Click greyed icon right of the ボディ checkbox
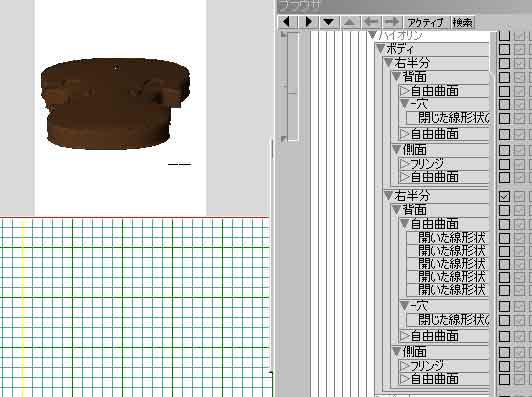Image resolution: width=532 pixels, height=397 pixels. click(x=519, y=49)
